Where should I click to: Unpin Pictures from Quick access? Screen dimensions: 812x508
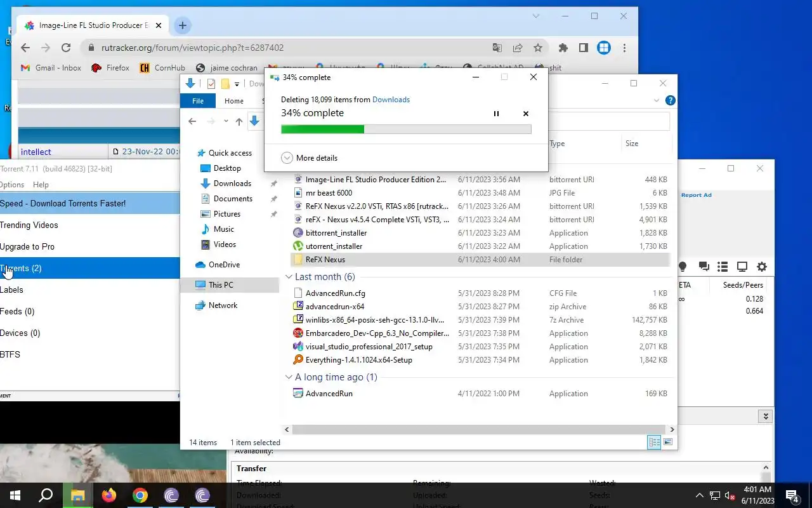273,214
